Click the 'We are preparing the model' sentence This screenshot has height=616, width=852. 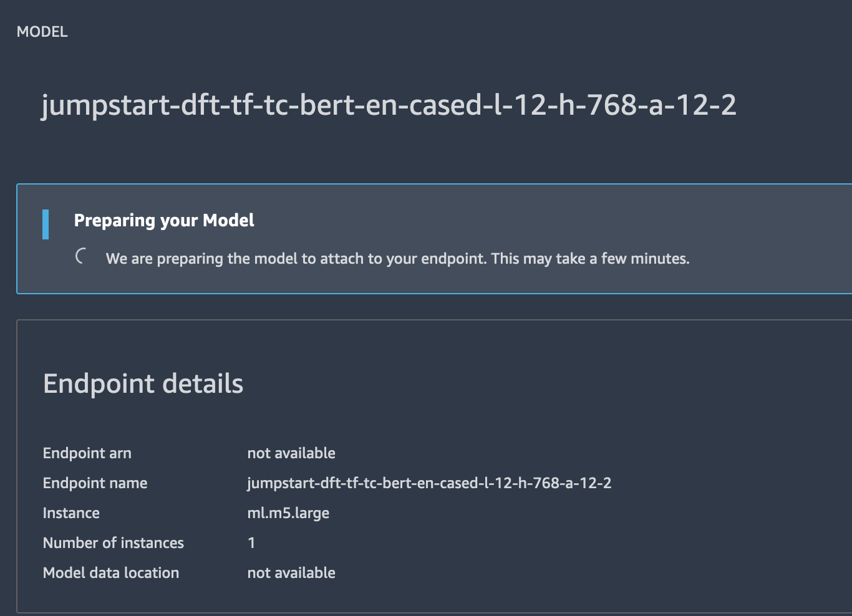point(296,259)
